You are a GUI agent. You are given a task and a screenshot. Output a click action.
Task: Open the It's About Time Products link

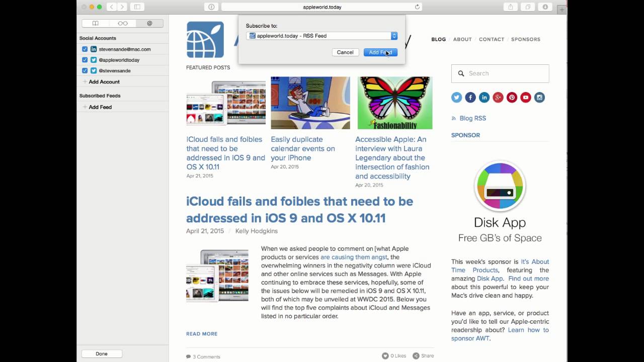click(x=500, y=266)
